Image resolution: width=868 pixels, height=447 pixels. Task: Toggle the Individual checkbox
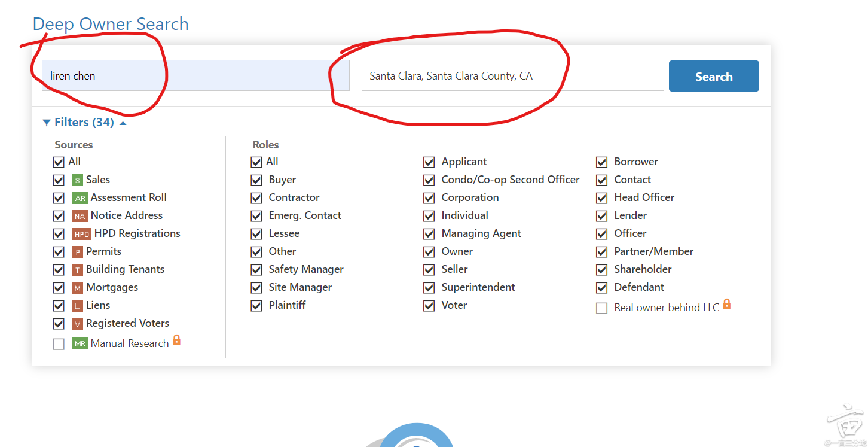pos(429,216)
